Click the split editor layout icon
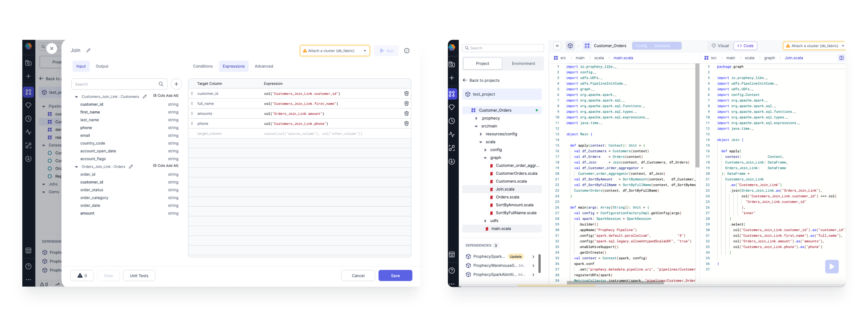Screen dimensions: 868x327 [x=841, y=58]
